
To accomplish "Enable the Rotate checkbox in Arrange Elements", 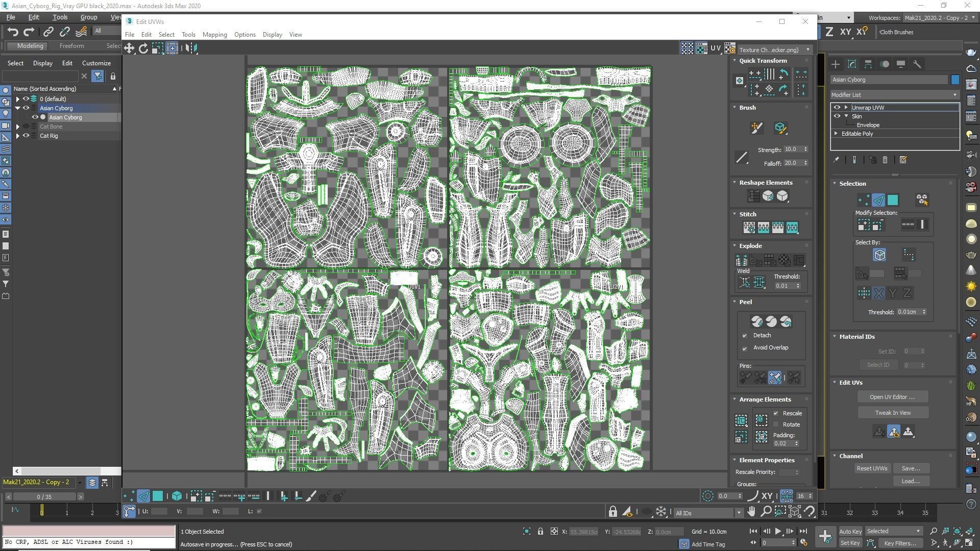I will [x=776, y=424].
